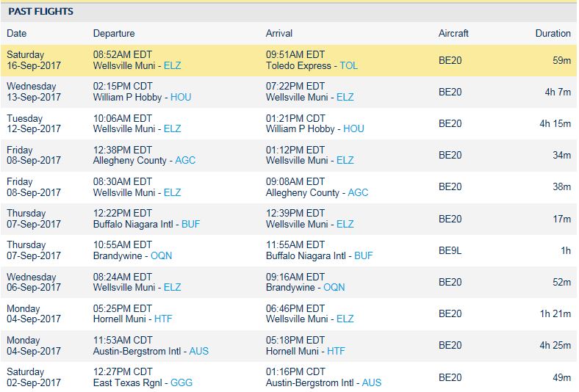
Task: Click the Departure column header
Action: click(114, 33)
